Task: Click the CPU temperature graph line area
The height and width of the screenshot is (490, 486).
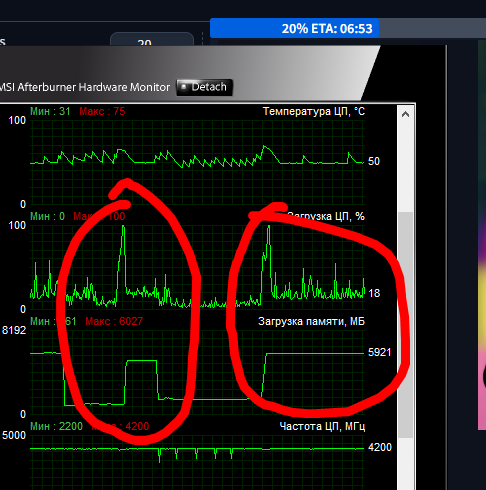Action: tap(197, 157)
